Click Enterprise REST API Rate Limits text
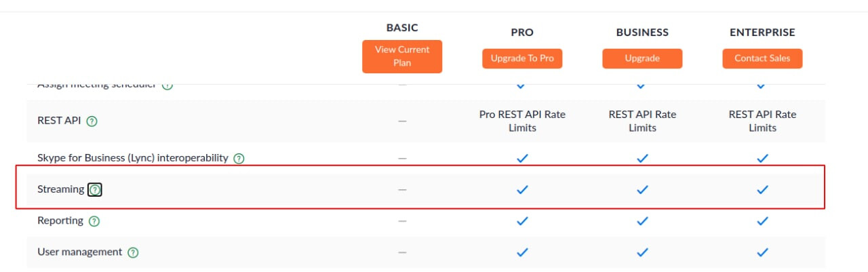The height and width of the screenshot is (272, 868). [762, 121]
